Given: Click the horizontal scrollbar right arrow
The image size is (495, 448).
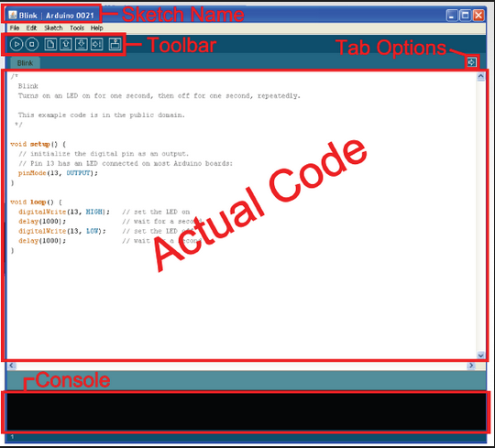Looking at the screenshot, I should point(471,366).
